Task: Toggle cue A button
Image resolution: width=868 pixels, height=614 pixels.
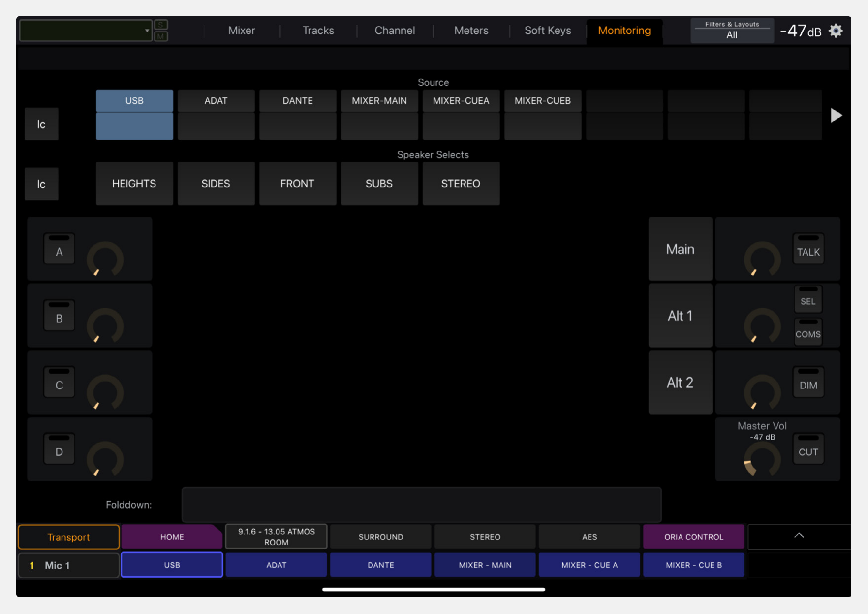Action: (x=59, y=249)
